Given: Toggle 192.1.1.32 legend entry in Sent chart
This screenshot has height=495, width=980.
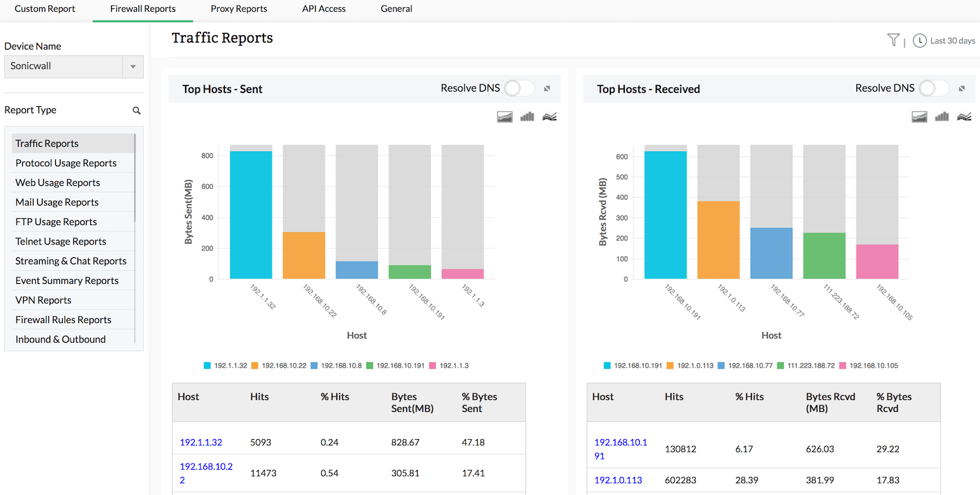Looking at the screenshot, I should [x=226, y=366].
